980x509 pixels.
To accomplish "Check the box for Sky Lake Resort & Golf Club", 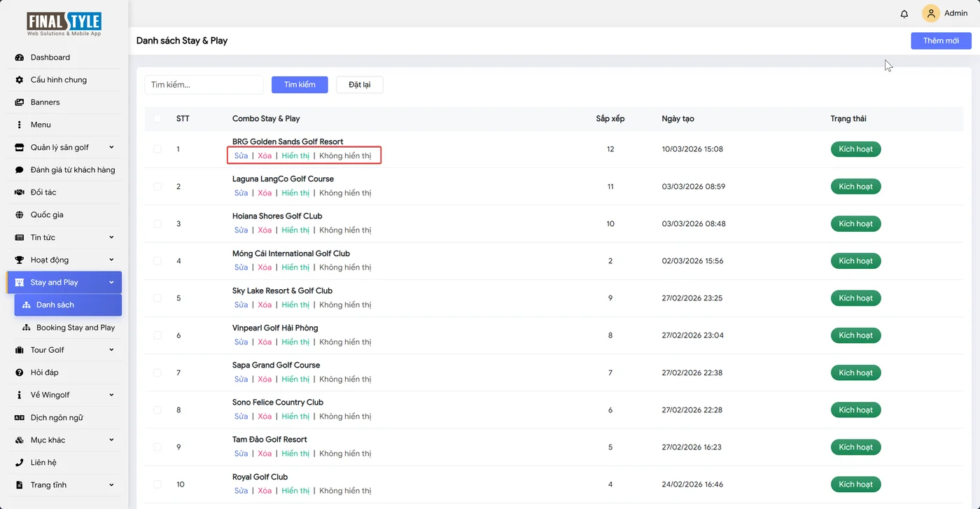I will pyautogui.click(x=157, y=298).
